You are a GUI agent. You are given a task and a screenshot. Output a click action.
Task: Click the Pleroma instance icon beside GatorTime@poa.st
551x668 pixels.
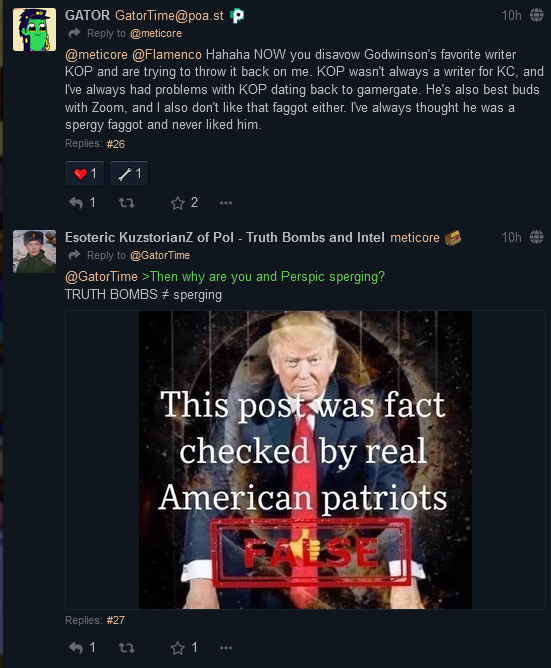(237, 16)
